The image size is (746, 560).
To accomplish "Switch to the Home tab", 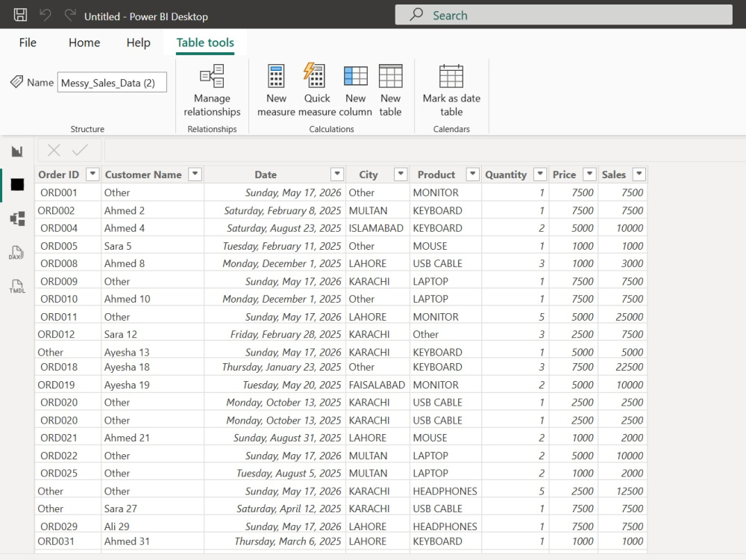I will 84,43.
